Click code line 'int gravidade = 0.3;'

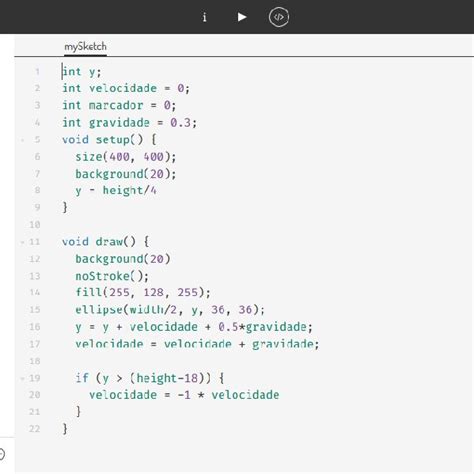[x=129, y=123]
